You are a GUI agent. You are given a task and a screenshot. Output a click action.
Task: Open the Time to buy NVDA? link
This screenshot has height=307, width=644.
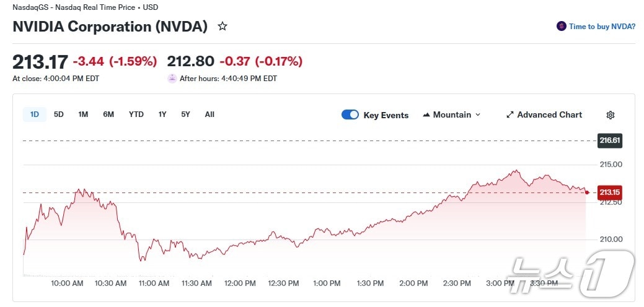(602, 27)
